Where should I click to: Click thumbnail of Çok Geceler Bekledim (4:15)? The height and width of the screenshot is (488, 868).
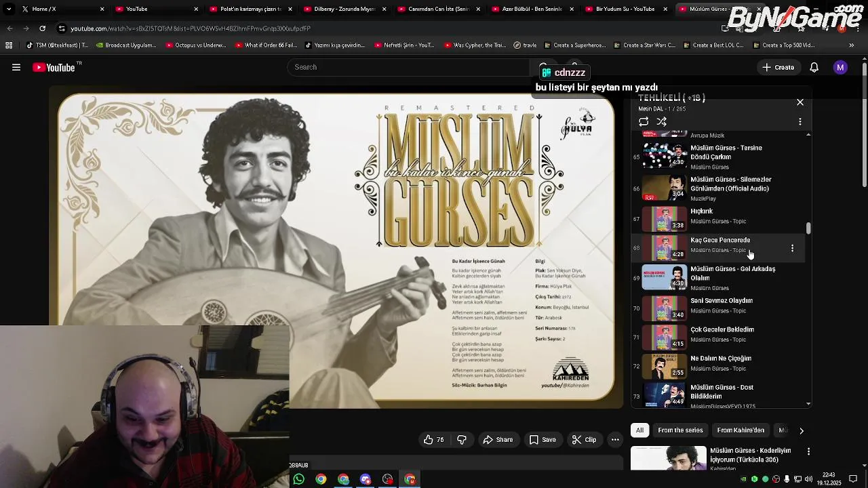pos(665,337)
